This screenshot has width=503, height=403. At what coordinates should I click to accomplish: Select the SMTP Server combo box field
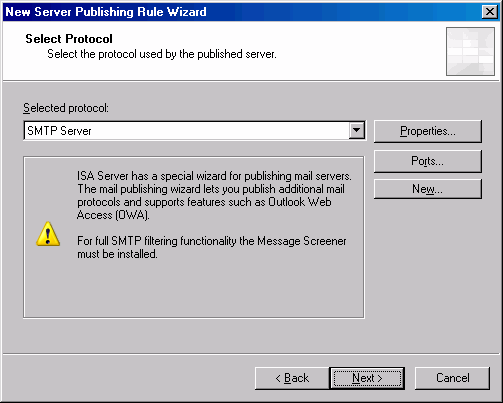pyautogui.click(x=194, y=130)
